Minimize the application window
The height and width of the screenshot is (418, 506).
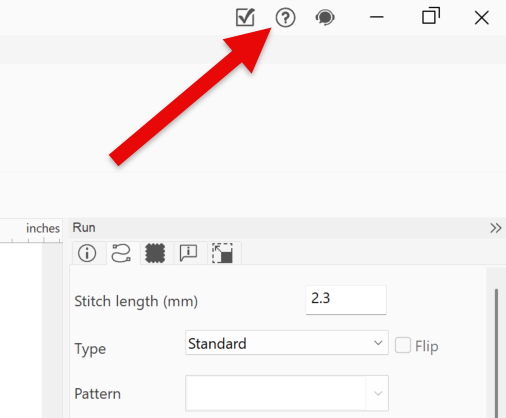pos(377,17)
